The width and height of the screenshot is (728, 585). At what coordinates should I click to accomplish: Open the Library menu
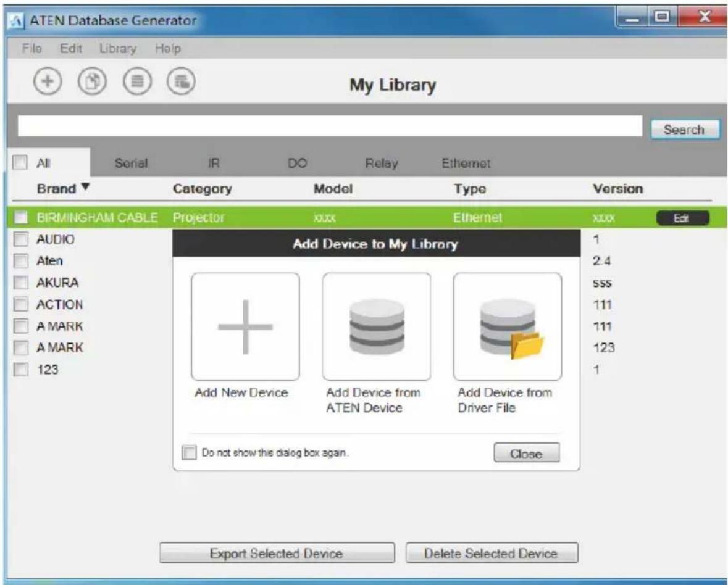[118, 49]
